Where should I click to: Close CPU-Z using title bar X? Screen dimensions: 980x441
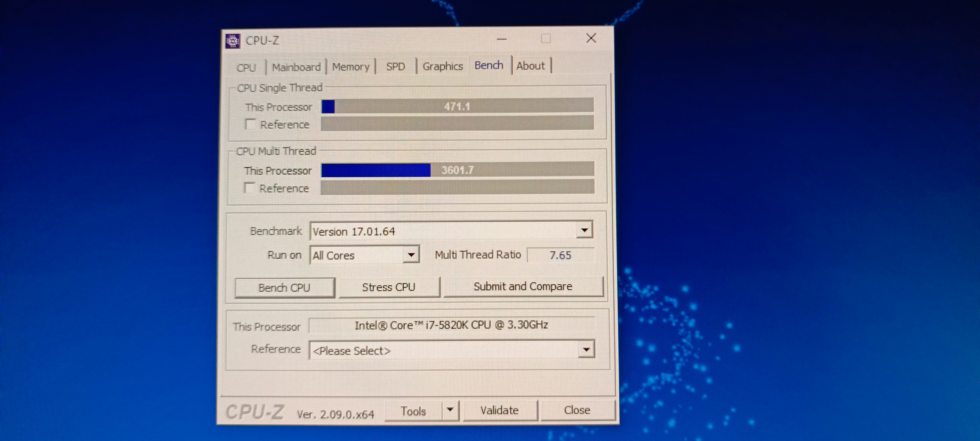(591, 38)
